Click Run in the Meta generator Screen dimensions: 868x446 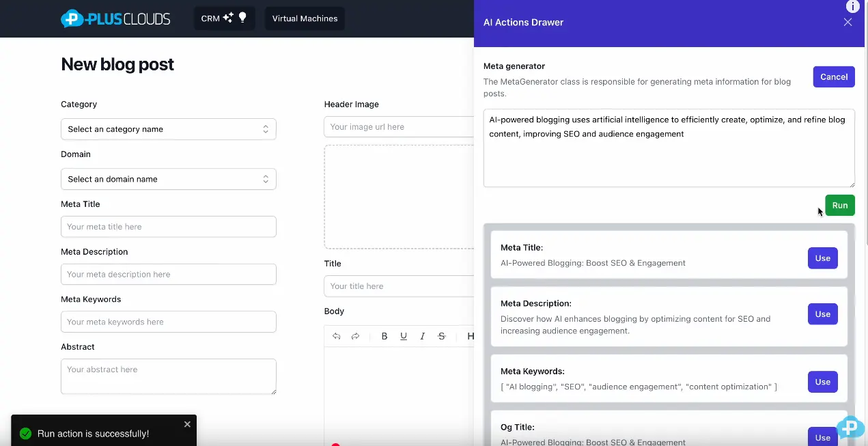(839, 205)
